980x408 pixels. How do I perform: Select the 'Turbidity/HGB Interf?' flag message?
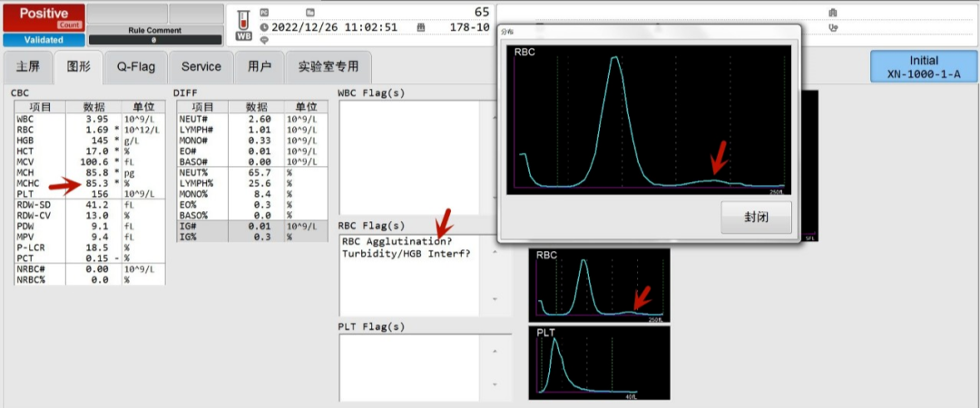coord(406,254)
